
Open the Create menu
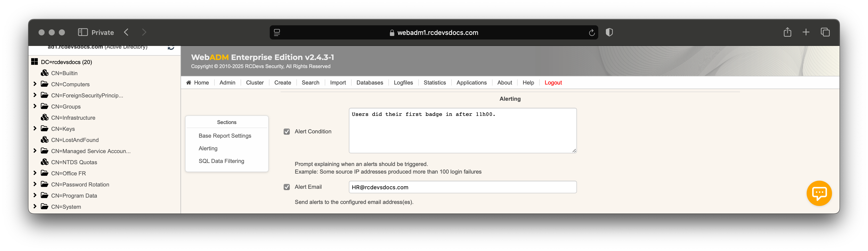pos(283,82)
